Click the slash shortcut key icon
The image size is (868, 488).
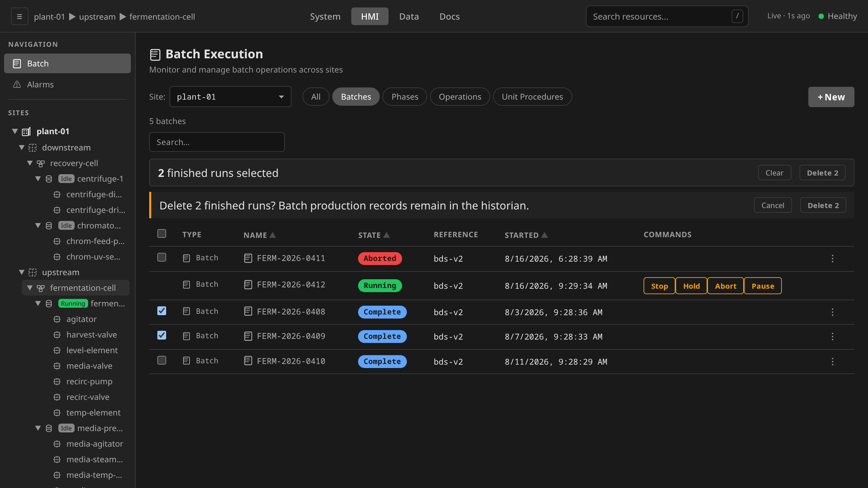[737, 16]
